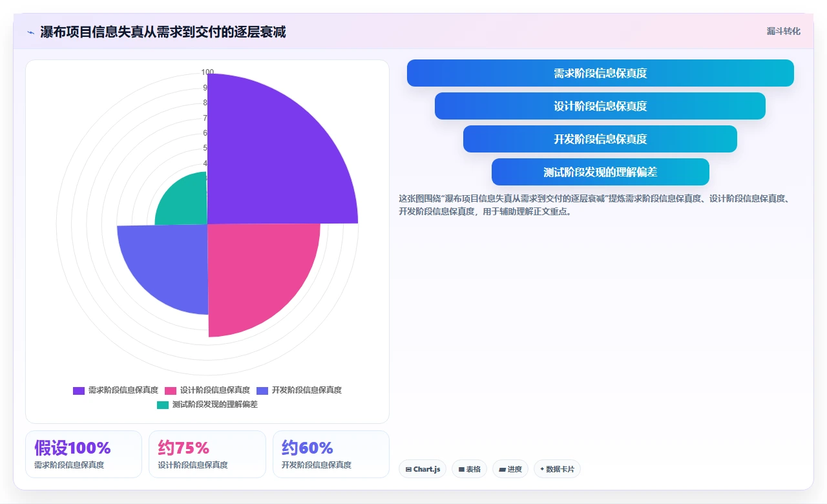Viewport: 827px width, 504px height.
Task: Toggle legend swatch for 开发阶段信息保真度
Action: coord(262,390)
